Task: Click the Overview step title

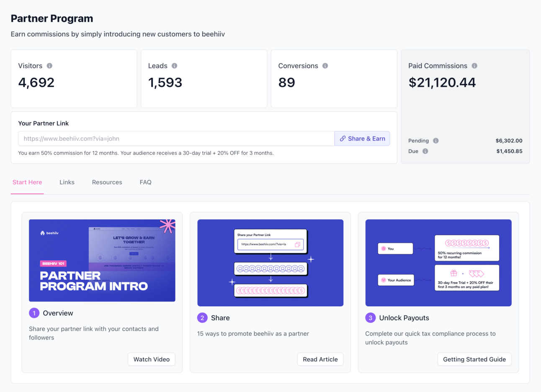Action: pos(58,313)
